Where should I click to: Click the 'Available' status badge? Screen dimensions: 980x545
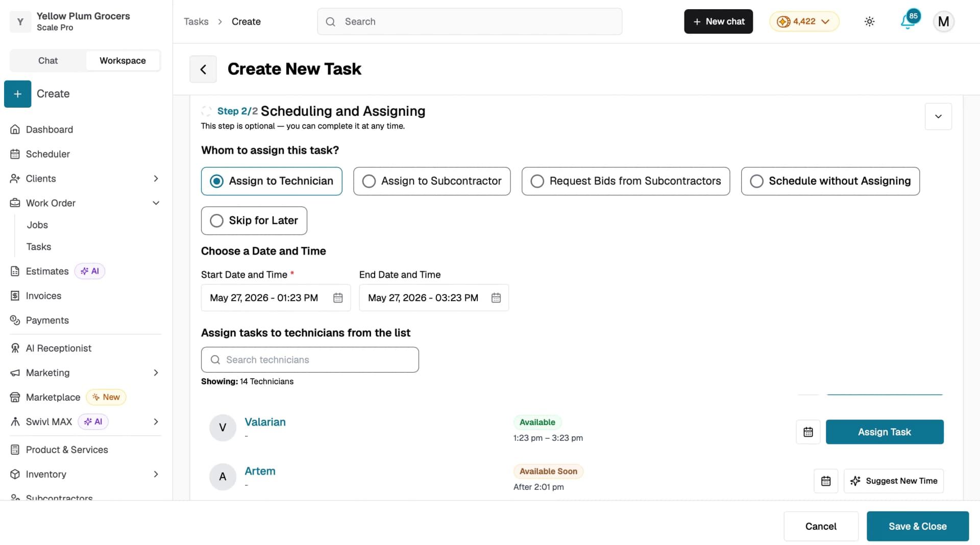[537, 423]
